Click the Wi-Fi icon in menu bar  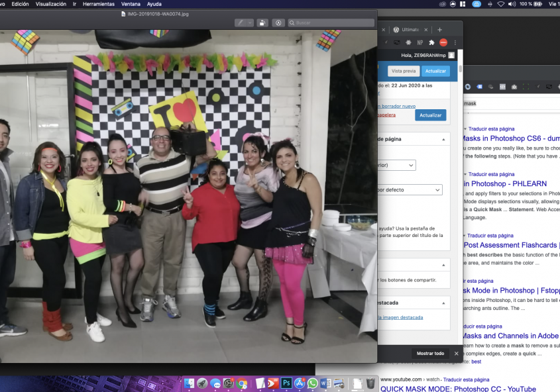tap(501, 4)
